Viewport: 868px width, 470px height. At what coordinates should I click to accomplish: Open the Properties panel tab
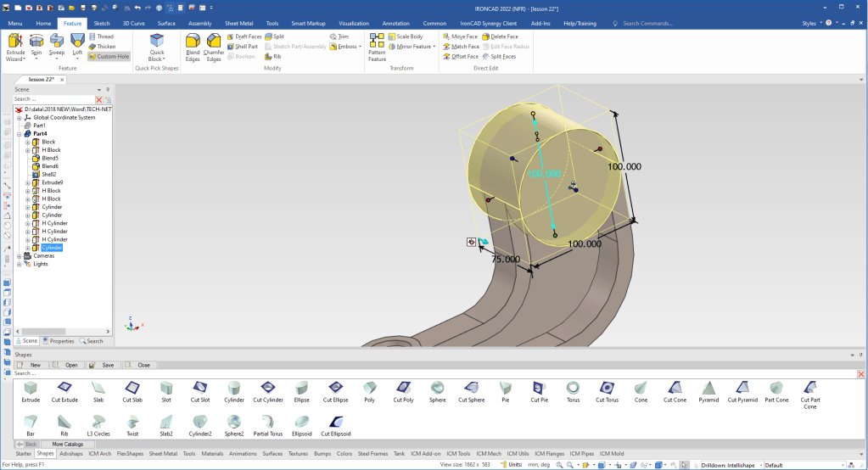59,341
